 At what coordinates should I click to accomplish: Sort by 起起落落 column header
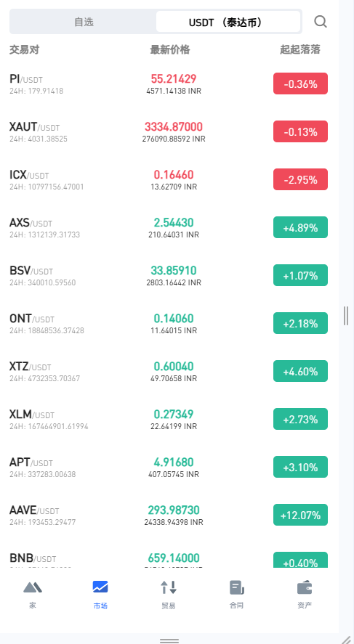(x=300, y=49)
